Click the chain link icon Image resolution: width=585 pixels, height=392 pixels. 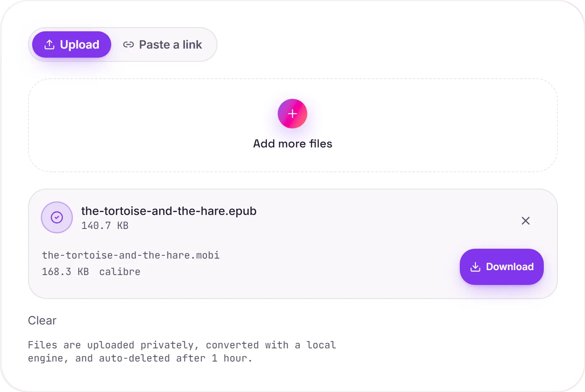click(x=129, y=44)
